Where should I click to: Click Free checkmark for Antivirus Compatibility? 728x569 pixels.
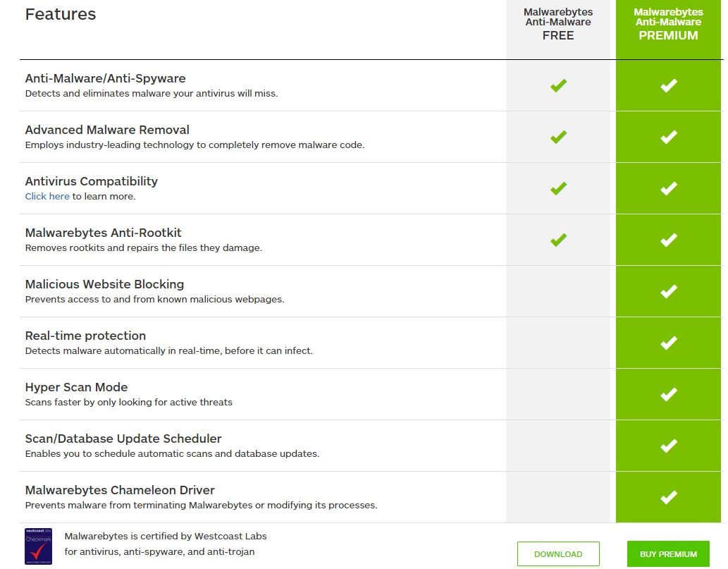(x=558, y=188)
